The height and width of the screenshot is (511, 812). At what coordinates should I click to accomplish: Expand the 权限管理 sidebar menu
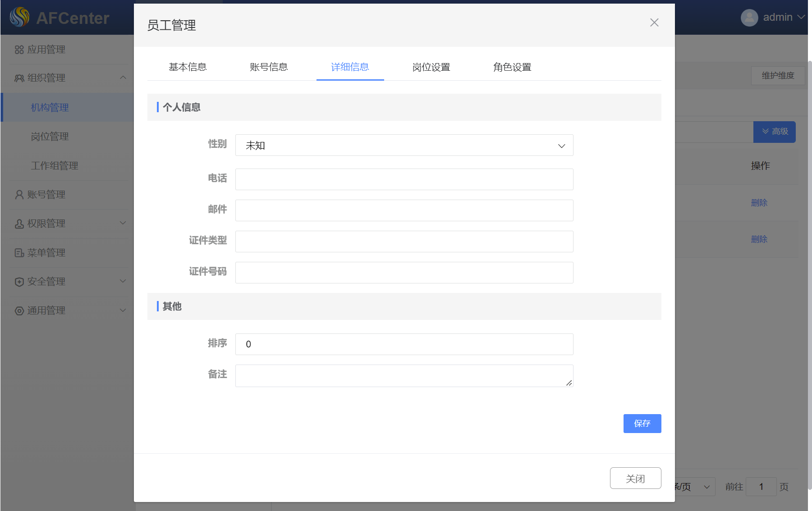click(x=123, y=223)
